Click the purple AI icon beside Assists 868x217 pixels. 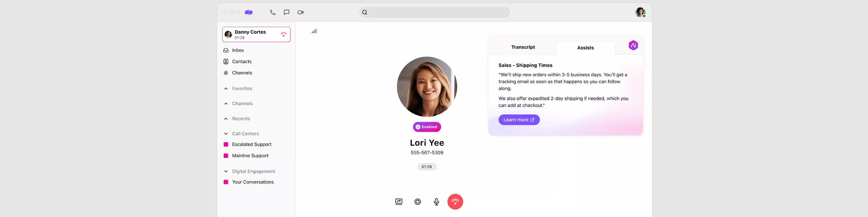pos(633,46)
